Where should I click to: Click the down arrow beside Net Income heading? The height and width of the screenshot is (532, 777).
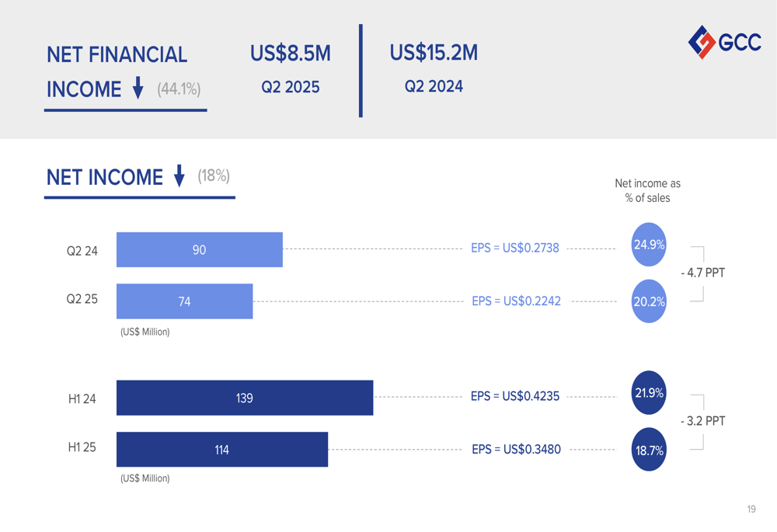point(179,176)
